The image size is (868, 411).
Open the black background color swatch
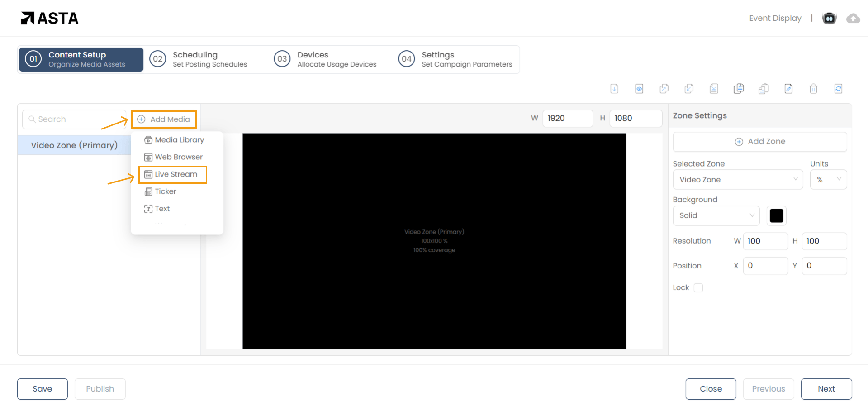tap(776, 215)
